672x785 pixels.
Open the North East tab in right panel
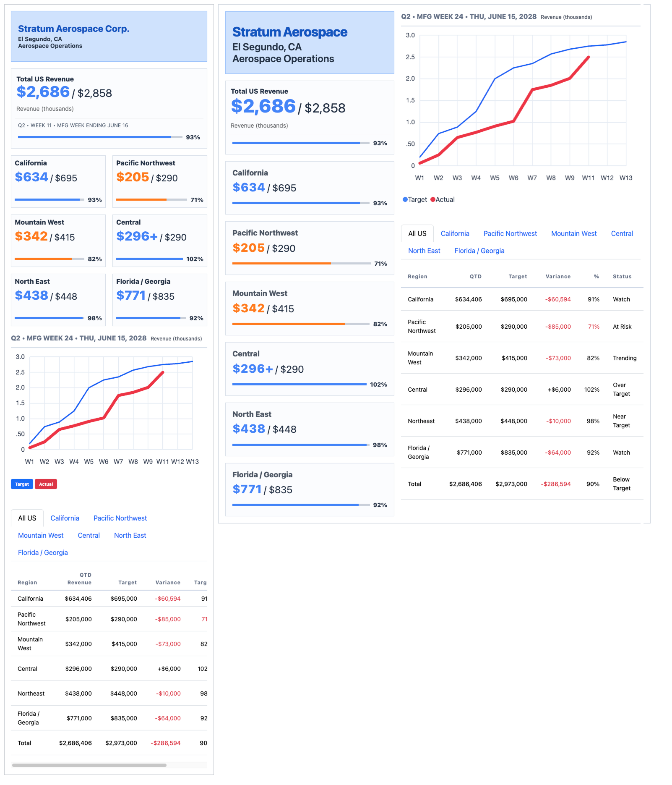[x=424, y=251]
